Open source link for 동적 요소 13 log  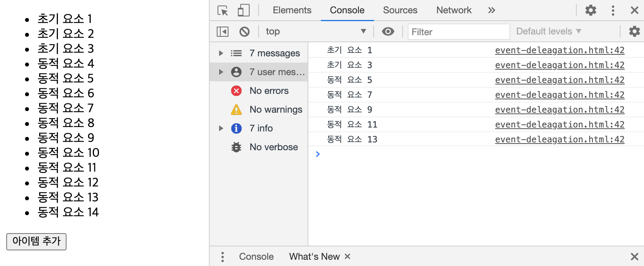[559, 139]
